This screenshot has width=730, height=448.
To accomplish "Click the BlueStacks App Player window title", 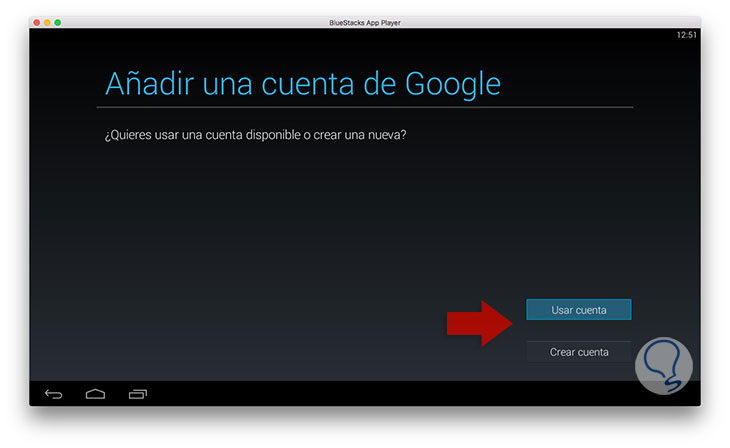I will 365,22.
